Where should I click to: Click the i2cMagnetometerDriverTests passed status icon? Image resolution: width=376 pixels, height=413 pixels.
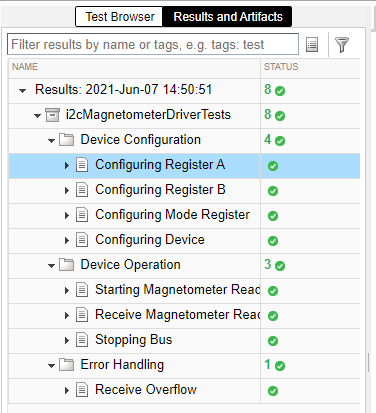pos(280,116)
